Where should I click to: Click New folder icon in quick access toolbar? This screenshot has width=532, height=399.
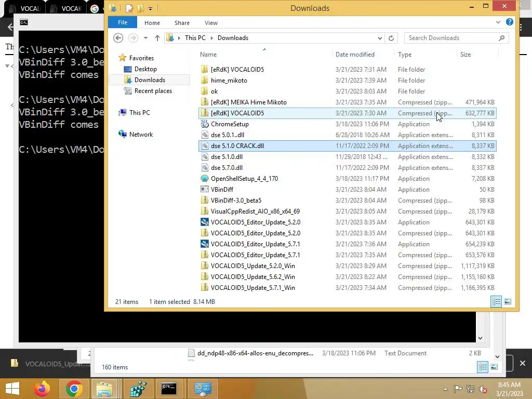(x=140, y=8)
